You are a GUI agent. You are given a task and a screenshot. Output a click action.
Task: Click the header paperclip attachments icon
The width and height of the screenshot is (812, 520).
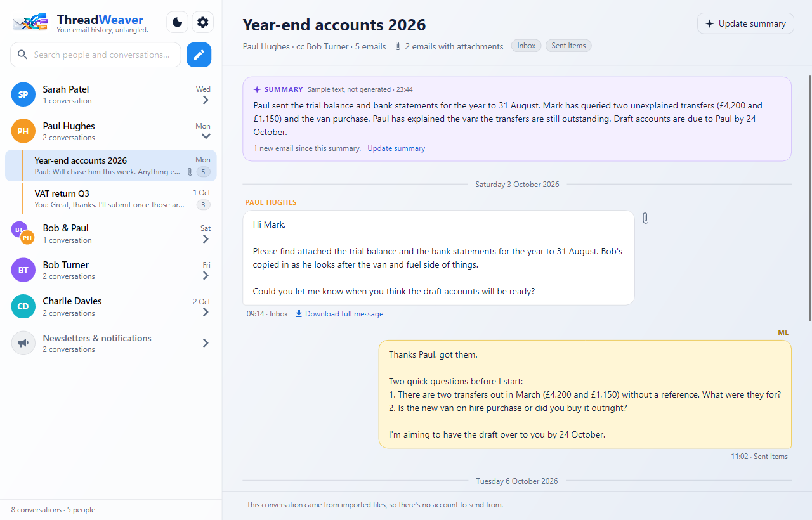(398, 46)
